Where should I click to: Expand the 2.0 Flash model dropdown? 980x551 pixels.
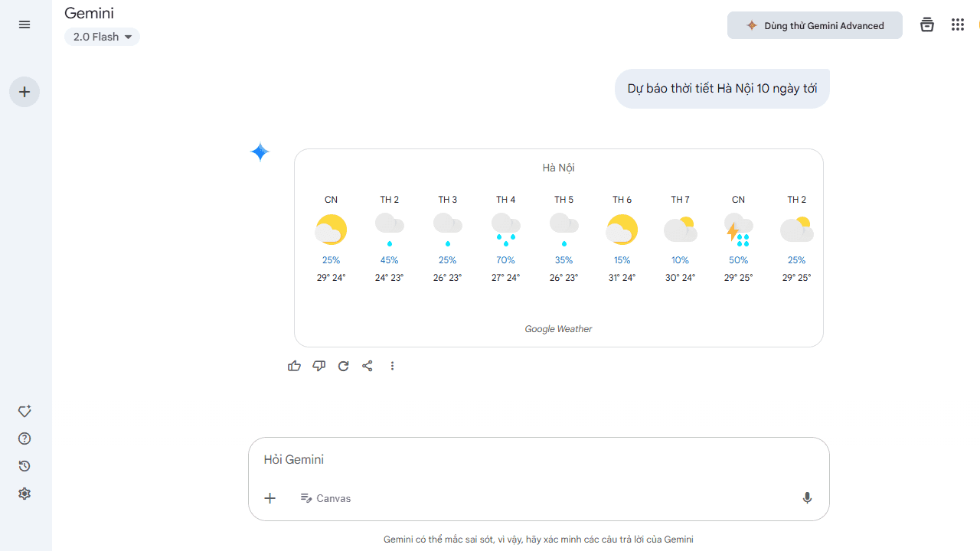102,37
